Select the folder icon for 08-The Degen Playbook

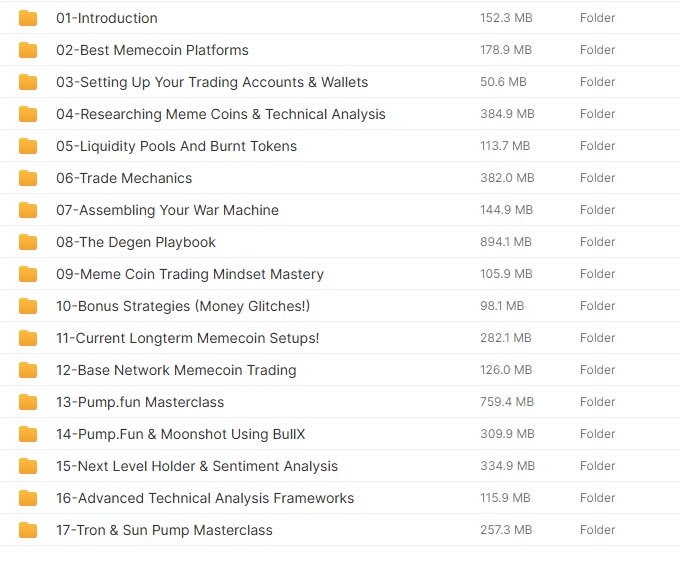pos(28,242)
